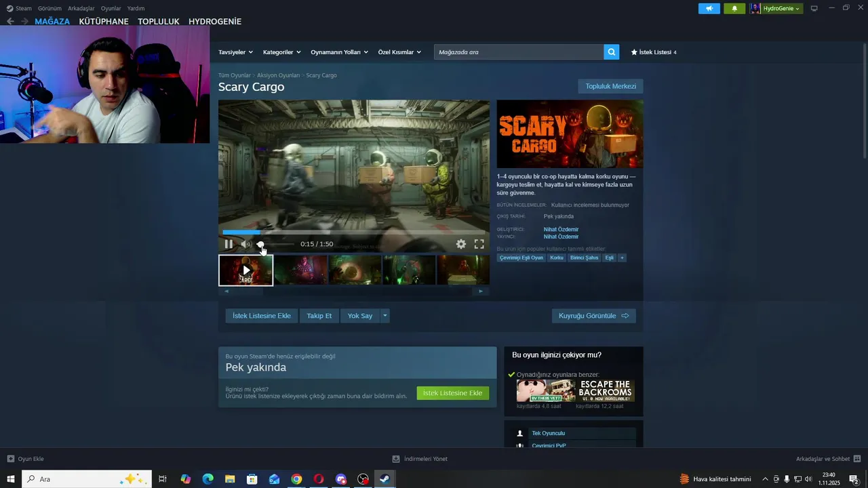Open the İstek Listesi wishlist link
This screenshot has width=868, height=488.
[654, 52]
